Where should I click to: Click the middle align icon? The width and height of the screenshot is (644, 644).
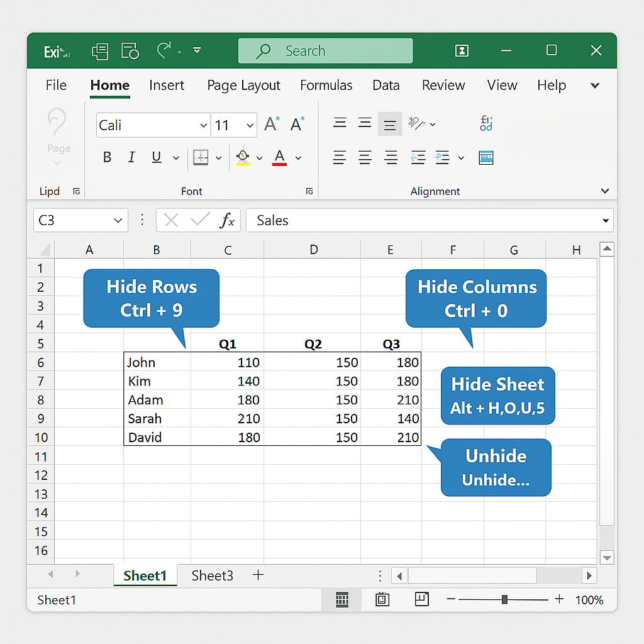pos(365,123)
